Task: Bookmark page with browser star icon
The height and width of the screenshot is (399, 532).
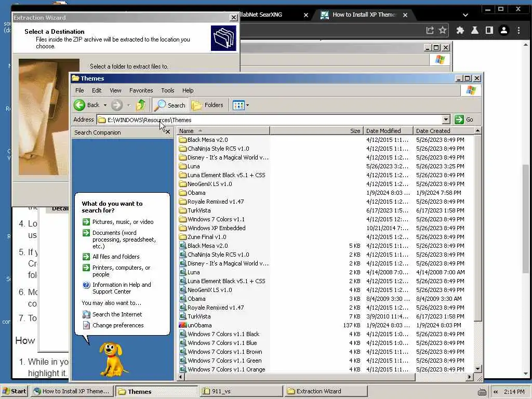Action: [x=443, y=31]
